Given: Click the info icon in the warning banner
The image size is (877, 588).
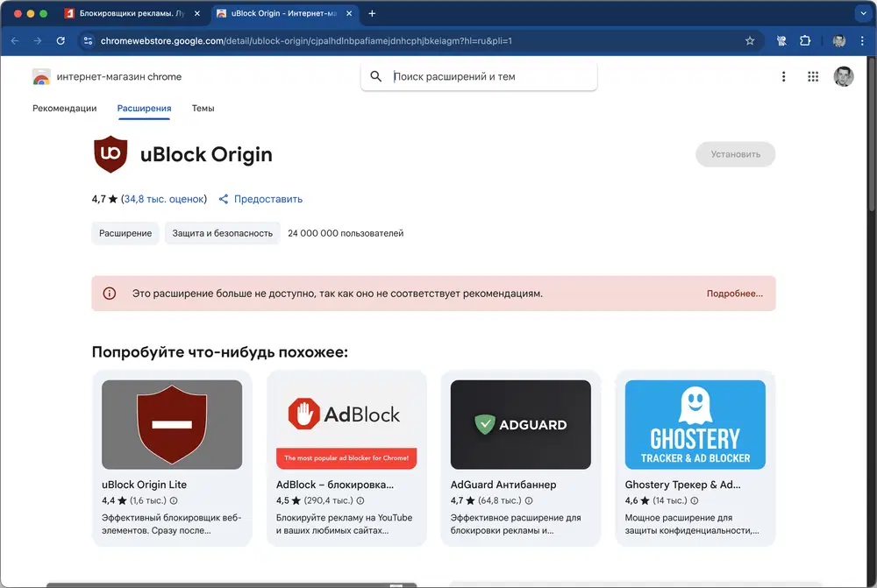Looking at the screenshot, I should click(109, 294).
